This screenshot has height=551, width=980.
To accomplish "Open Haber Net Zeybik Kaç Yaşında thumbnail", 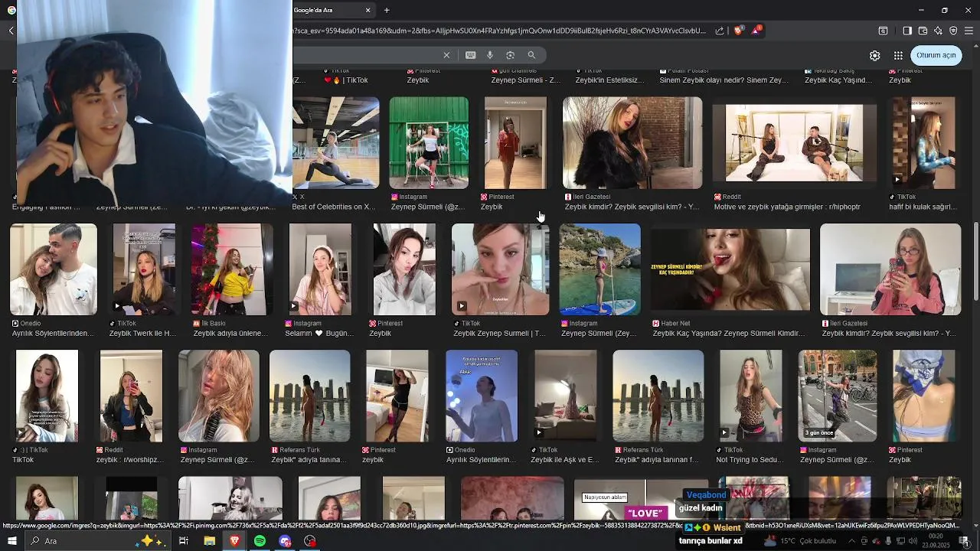I will click(x=730, y=269).
